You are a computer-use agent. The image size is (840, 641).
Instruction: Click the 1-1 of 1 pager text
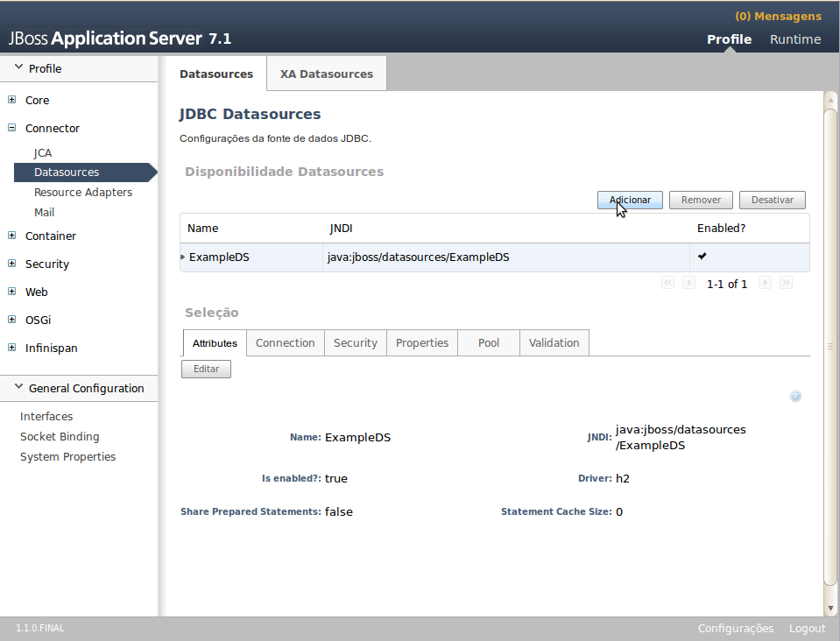(726, 284)
